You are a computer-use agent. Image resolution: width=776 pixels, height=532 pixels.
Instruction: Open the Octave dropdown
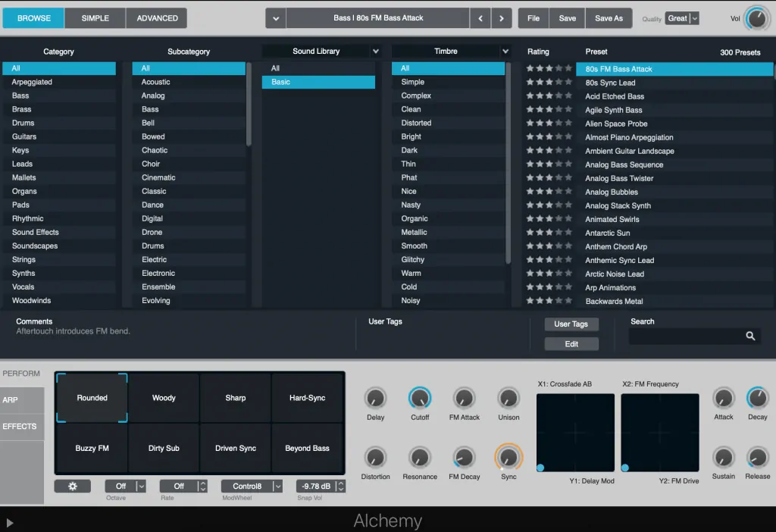125,486
